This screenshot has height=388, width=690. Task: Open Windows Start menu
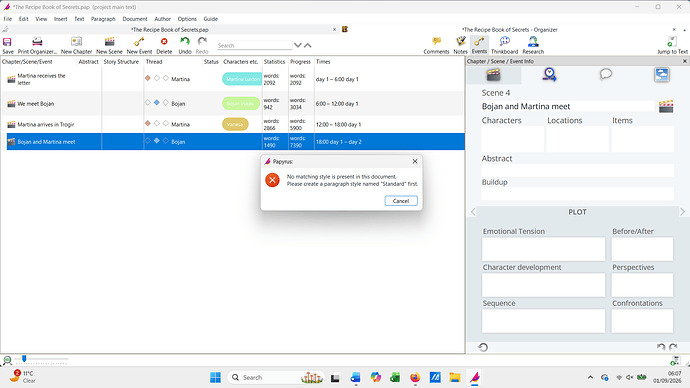215,377
